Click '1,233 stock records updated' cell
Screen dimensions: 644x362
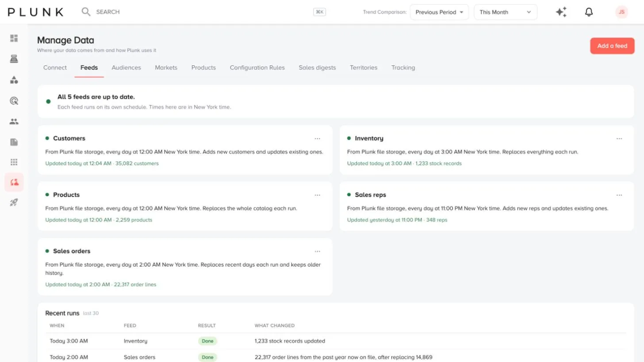point(290,341)
